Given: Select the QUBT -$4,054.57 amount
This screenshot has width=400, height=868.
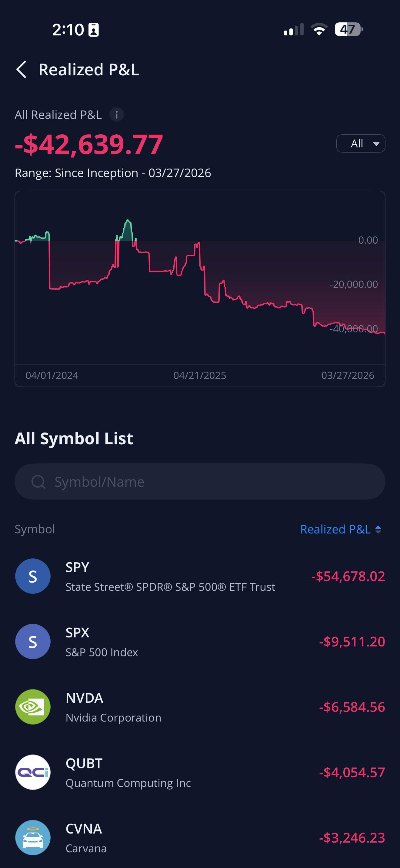Looking at the screenshot, I should click(352, 773).
